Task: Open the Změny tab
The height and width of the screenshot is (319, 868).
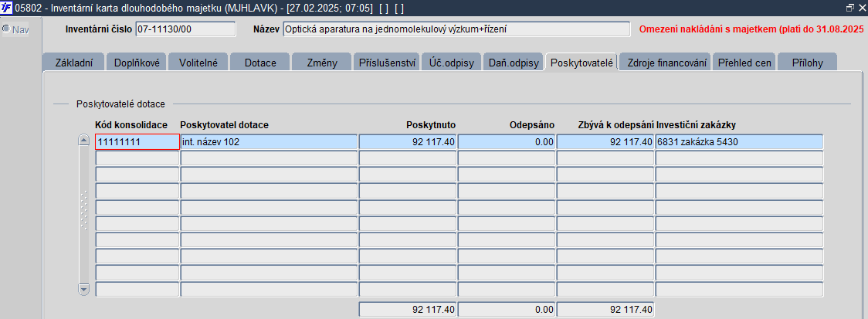Action: [x=321, y=63]
